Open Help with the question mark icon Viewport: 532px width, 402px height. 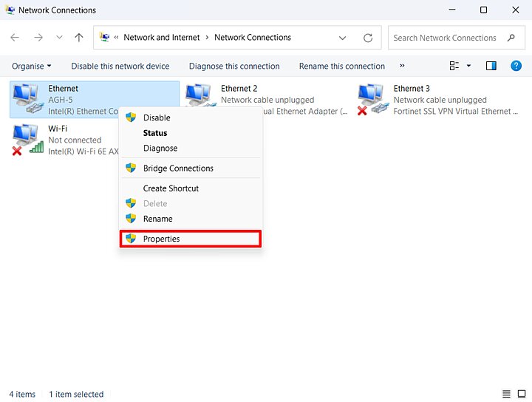516,66
